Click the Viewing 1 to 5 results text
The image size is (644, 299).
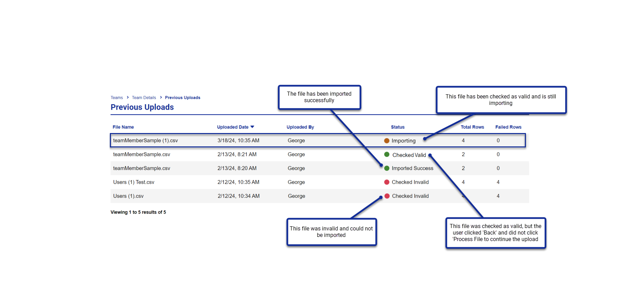click(x=138, y=212)
